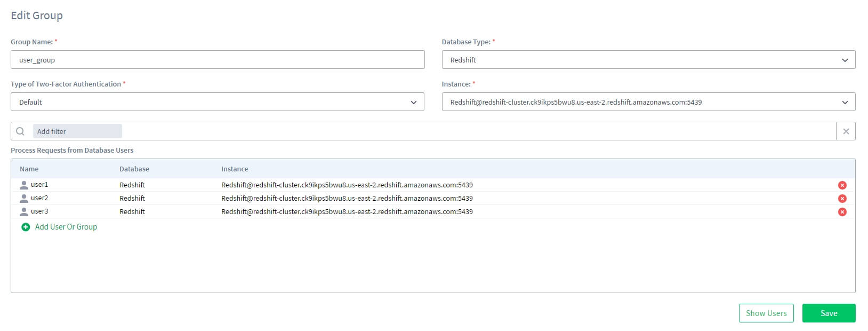Click the Database column header
Image resolution: width=868 pixels, height=331 pixels.
134,169
